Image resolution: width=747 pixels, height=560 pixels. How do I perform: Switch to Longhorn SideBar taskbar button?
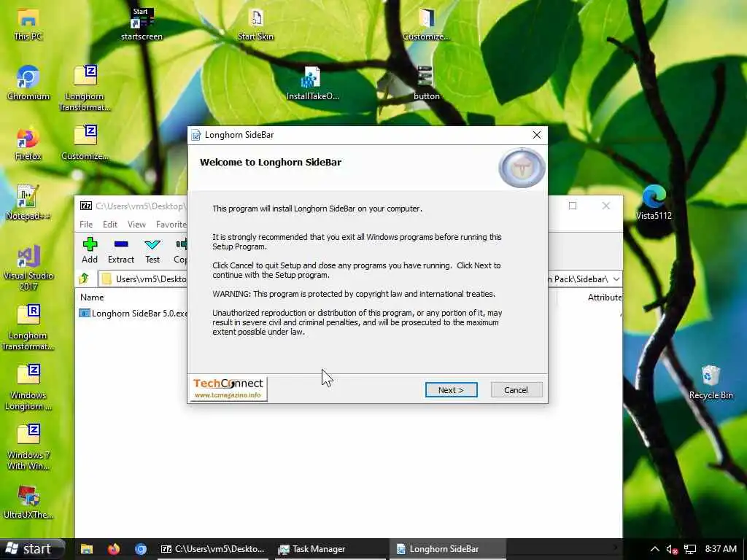448,549
